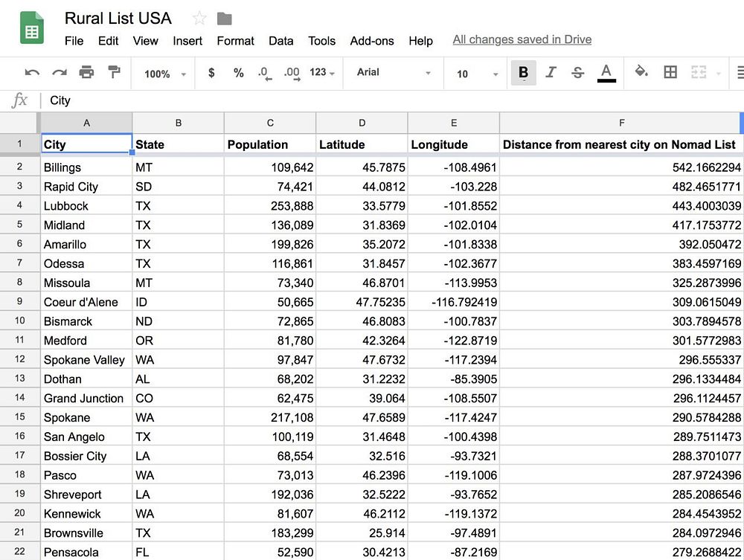Select column C header

pos(270,123)
